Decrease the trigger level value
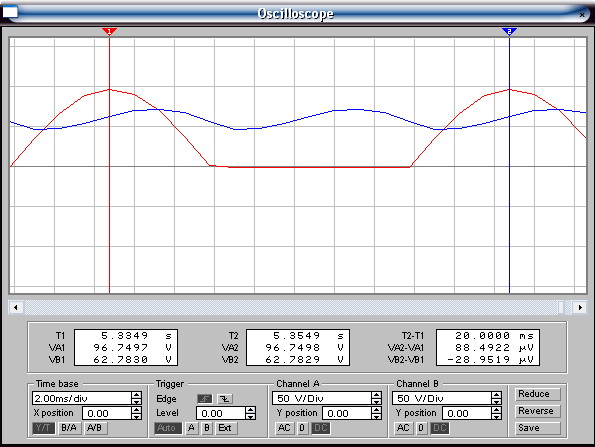The width and height of the screenshot is (595, 447). pyautogui.click(x=250, y=416)
